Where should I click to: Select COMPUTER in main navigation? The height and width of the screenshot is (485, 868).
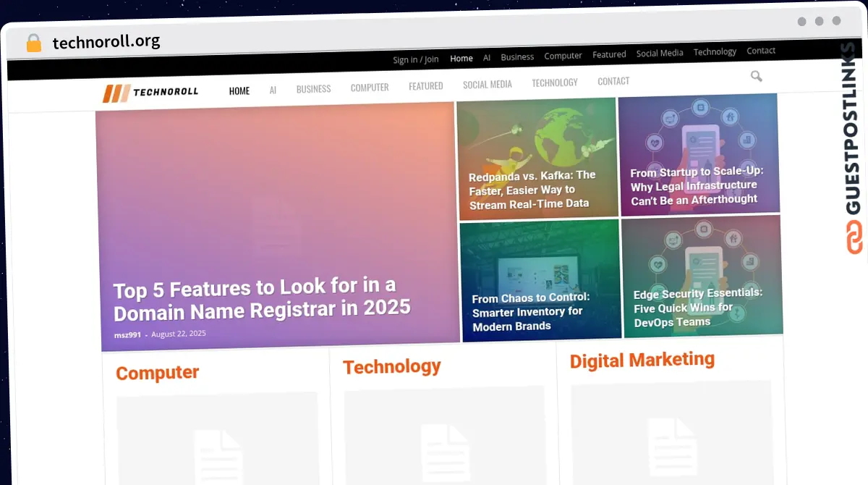(x=370, y=88)
